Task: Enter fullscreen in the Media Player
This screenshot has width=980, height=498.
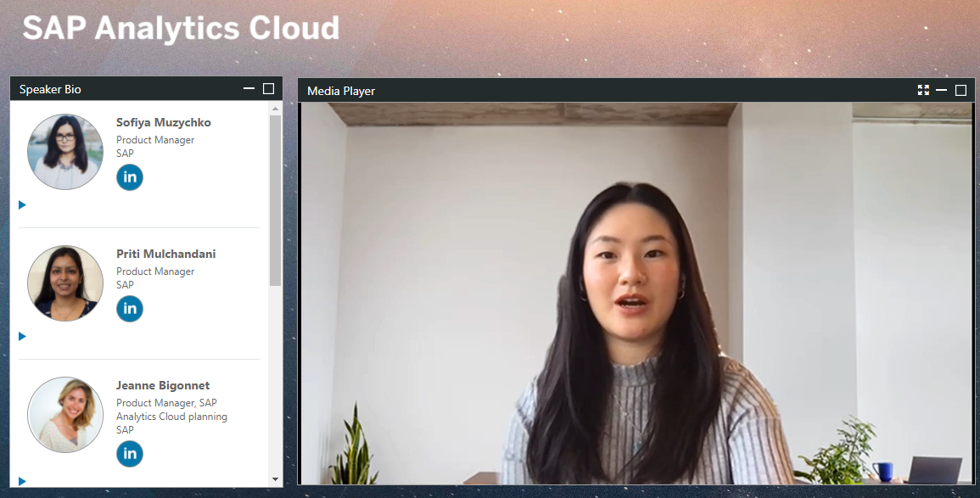Action: click(x=923, y=90)
